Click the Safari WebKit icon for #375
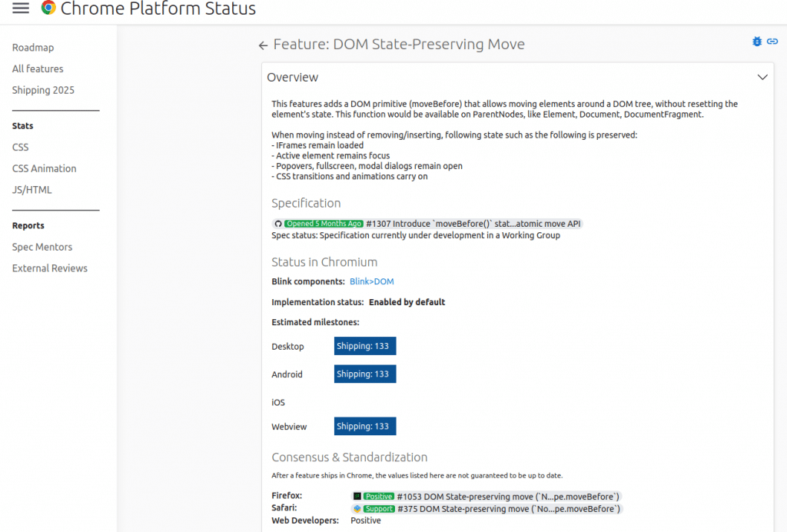Viewport: 787px width, 532px height. click(357, 509)
